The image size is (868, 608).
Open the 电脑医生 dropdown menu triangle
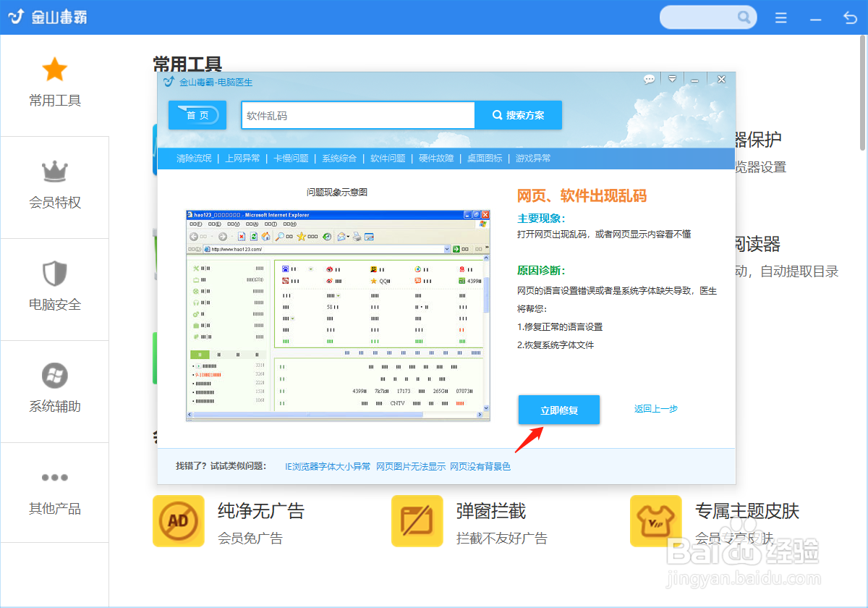coord(672,79)
